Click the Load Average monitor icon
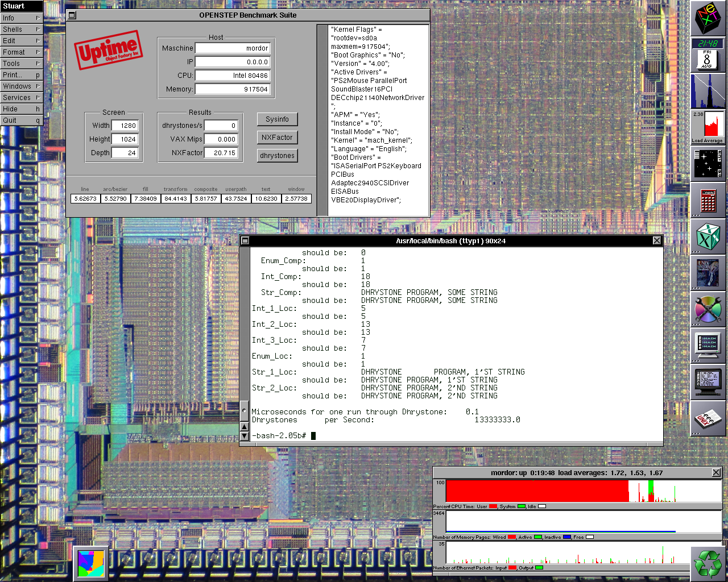 (708, 127)
